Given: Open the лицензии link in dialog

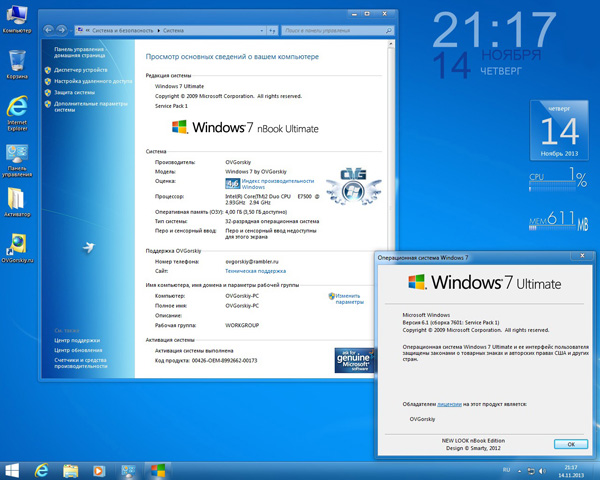Looking at the screenshot, I should pos(449,404).
